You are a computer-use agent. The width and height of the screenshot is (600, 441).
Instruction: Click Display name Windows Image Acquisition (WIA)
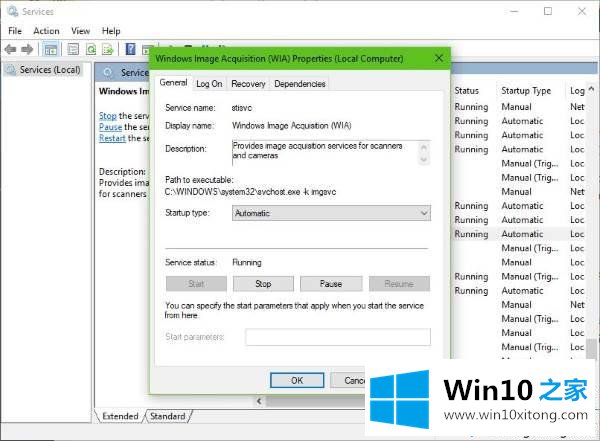click(x=292, y=126)
